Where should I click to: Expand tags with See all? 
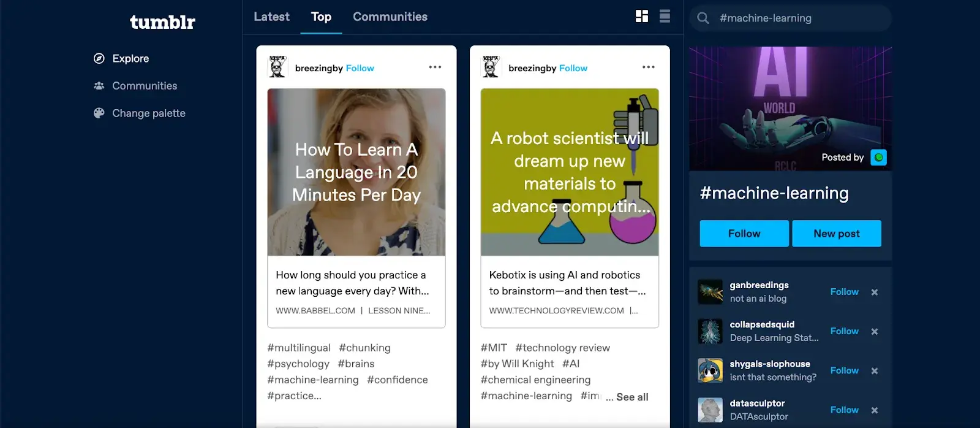click(x=632, y=397)
